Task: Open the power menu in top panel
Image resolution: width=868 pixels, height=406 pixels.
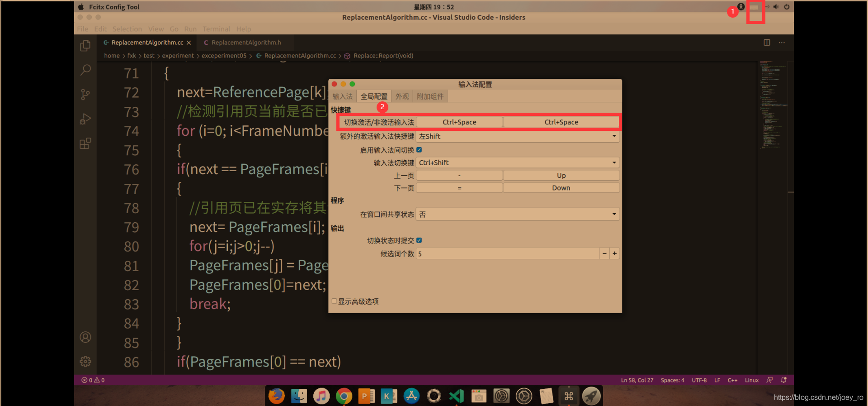Action: [787, 7]
